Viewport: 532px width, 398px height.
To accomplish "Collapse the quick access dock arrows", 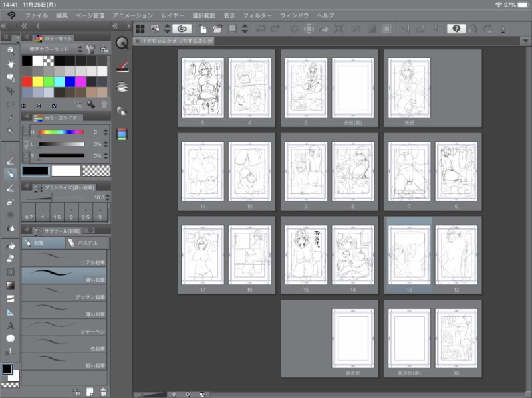I will pos(115,26).
